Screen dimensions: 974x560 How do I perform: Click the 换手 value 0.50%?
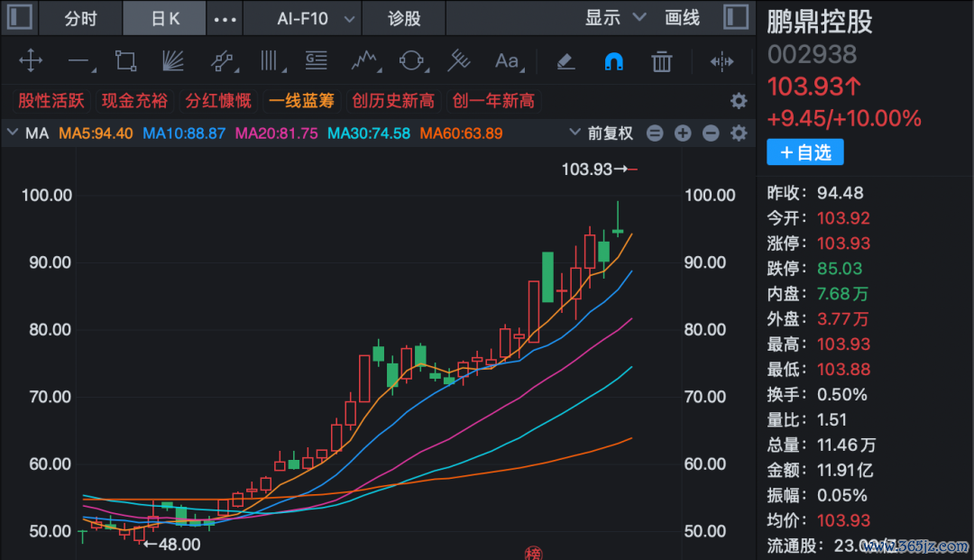[841, 394]
